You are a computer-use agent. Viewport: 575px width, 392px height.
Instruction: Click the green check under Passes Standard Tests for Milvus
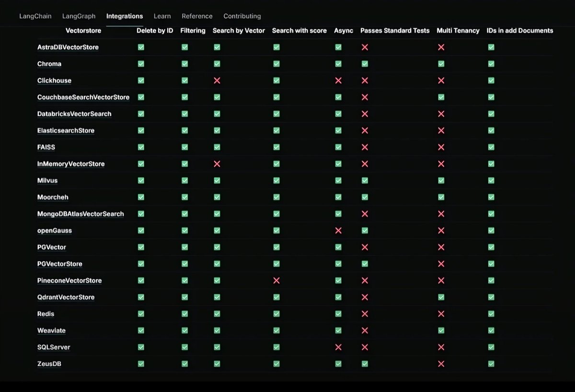click(365, 180)
